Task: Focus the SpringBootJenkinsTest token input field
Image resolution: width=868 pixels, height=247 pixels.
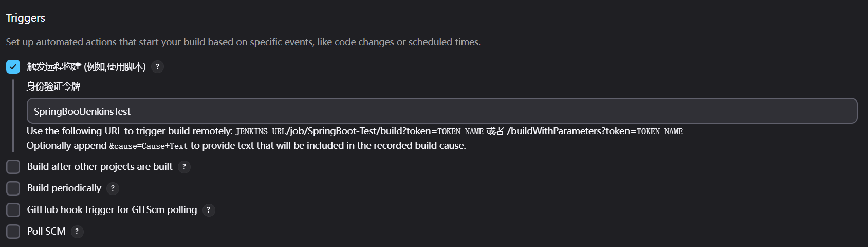Action: 442,111
